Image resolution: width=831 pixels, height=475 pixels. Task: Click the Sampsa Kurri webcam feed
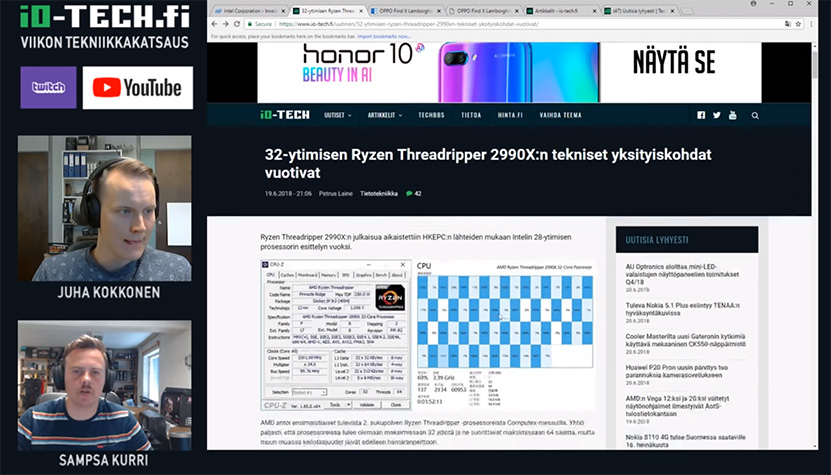104,385
